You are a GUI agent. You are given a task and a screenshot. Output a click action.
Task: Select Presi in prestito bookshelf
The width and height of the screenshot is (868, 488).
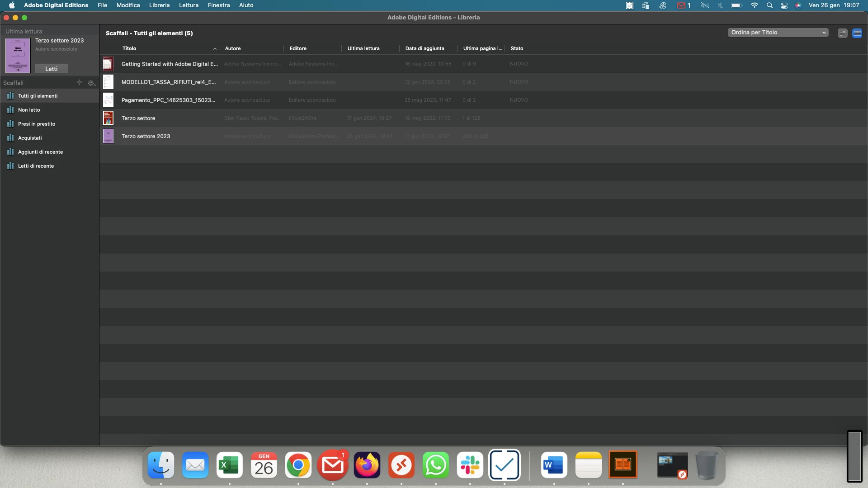(37, 124)
